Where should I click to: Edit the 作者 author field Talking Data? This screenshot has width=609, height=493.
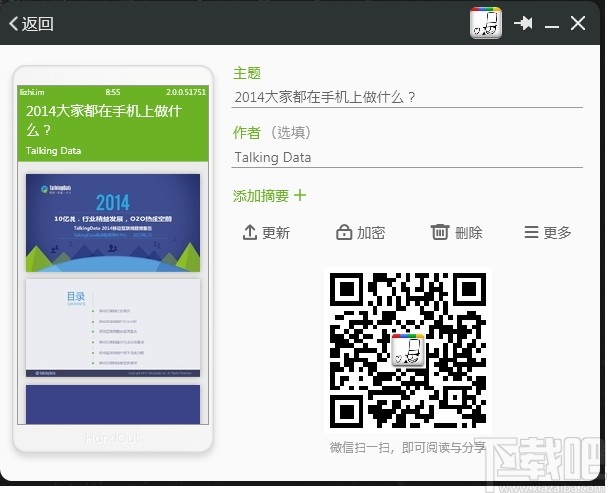click(407, 157)
